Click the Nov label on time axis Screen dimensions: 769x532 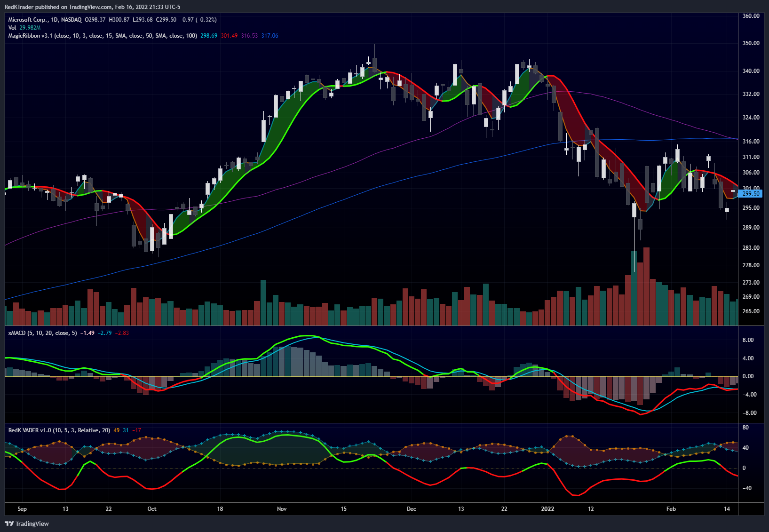click(x=282, y=509)
